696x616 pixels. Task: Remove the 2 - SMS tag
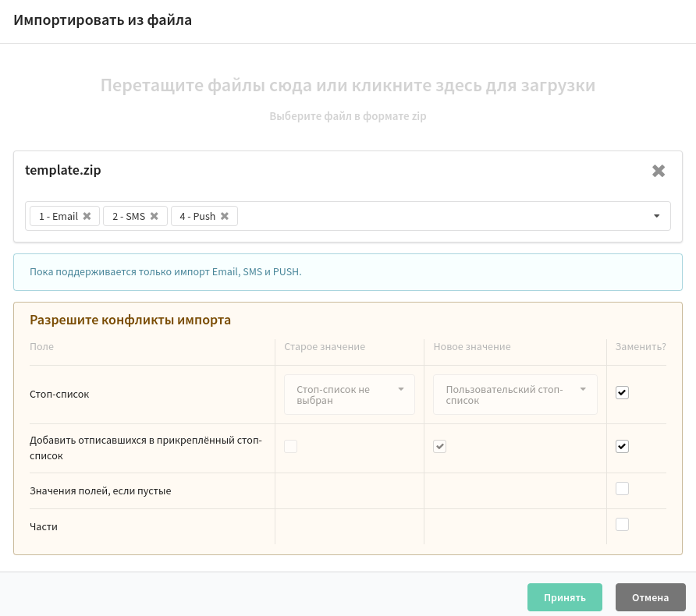[154, 216]
